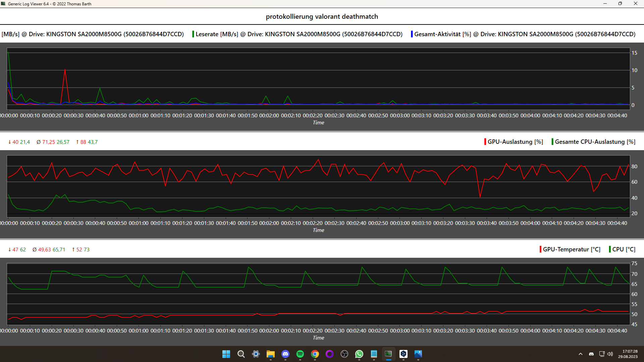
Task: Click the taskbar Search icon
Action: (x=241, y=354)
